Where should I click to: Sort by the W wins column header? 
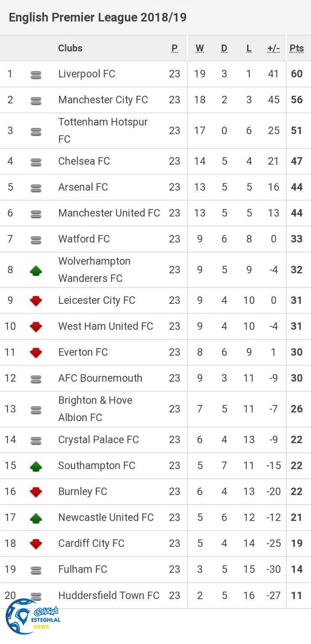point(200,48)
